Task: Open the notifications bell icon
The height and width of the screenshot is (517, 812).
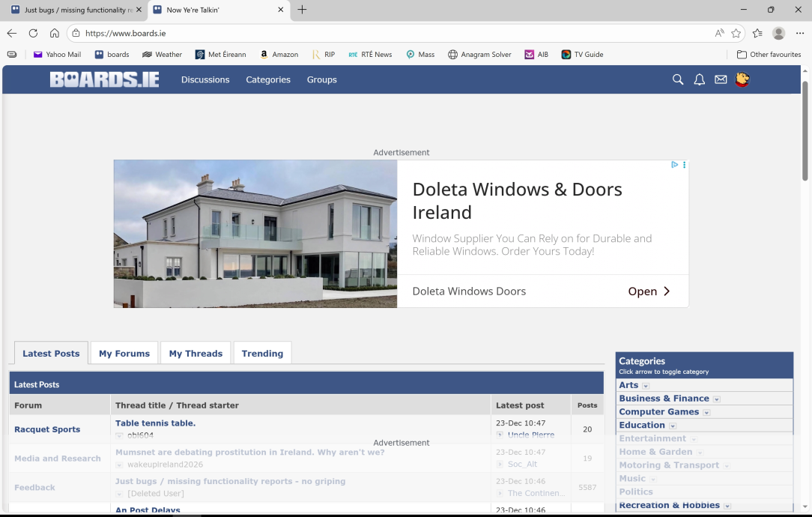Action: pyautogui.click(x=699, y=79)
